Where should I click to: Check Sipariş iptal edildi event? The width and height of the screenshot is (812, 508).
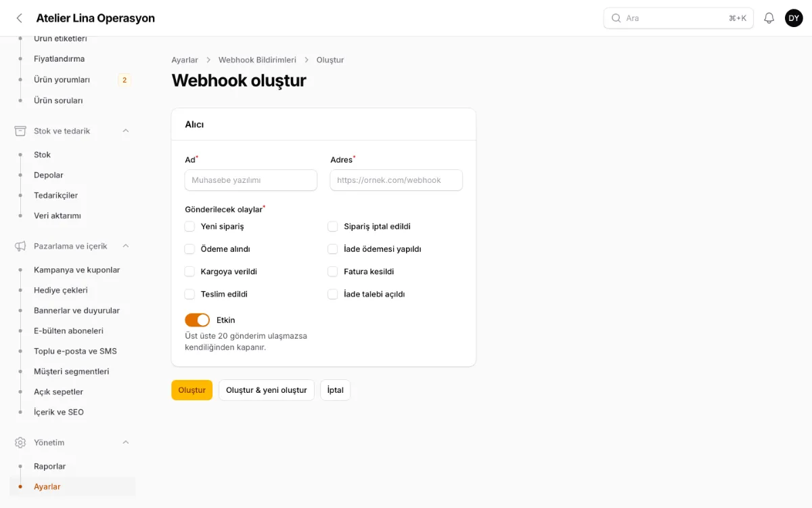click(333, 226)
